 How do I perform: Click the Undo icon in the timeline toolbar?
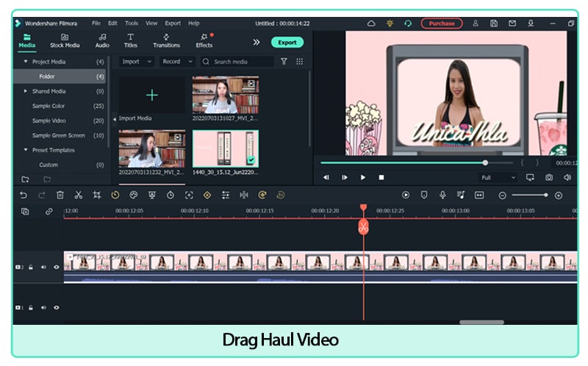click(x=24, y=195)
